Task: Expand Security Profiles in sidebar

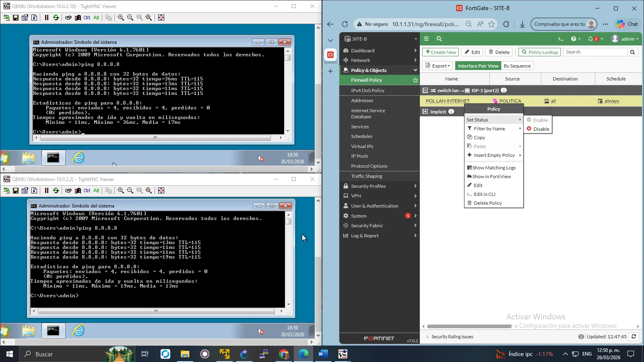Action: tap(380, 186)
